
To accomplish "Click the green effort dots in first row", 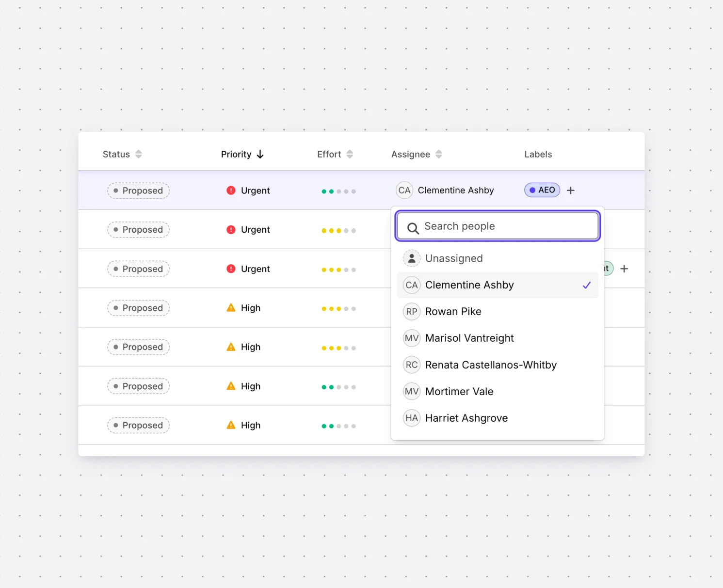I will click(338, 191).
